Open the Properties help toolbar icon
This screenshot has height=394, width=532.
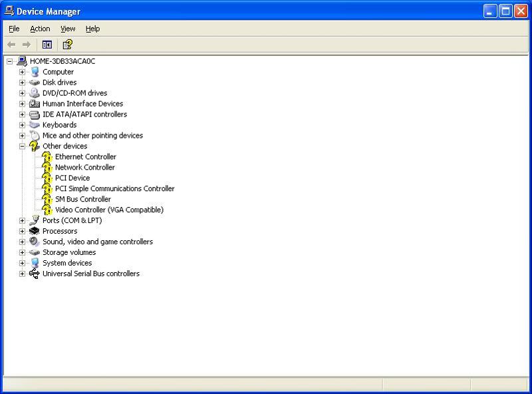pyautogui.click(x=68, y=45)
